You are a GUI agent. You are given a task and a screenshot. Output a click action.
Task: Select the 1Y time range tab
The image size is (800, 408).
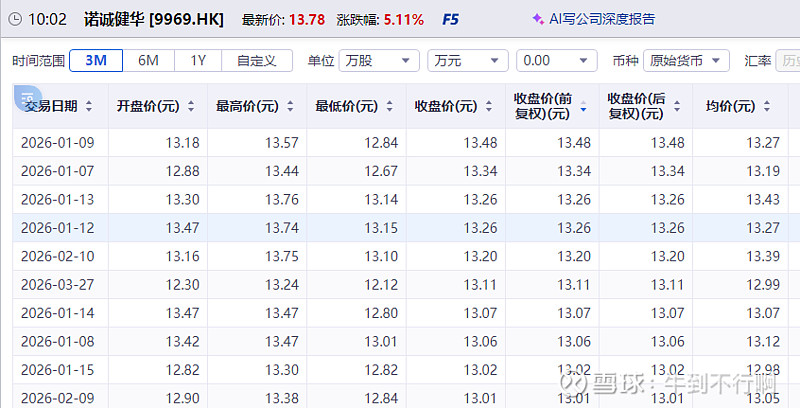coord(198,61)
